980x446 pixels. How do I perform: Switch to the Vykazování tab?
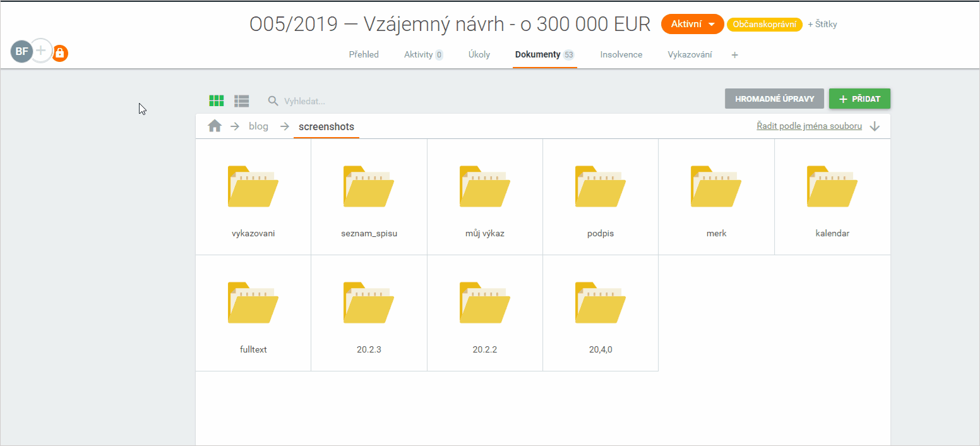coord(690,54)
